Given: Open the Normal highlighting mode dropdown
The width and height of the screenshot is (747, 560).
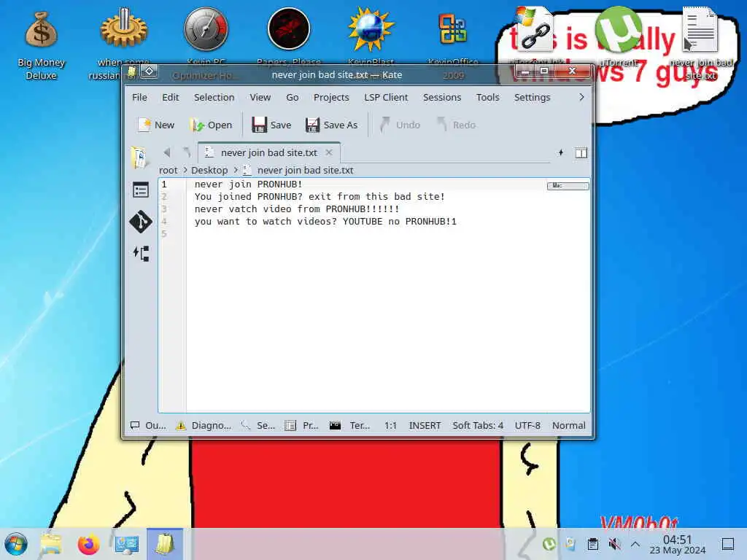Looking at the screenshot, I should pyautogui.click(x=569, y=425).
